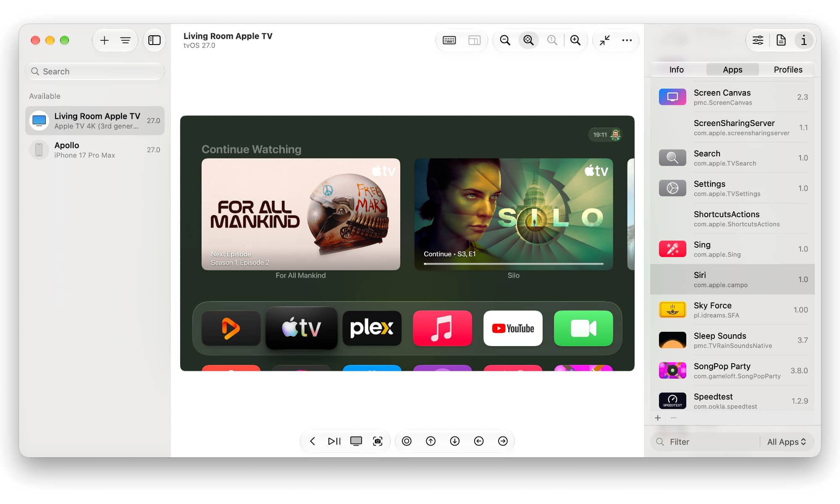Screen dimensions: 840x504
Task: Click the layout panel toolbar icon
Action: [474, 40]
